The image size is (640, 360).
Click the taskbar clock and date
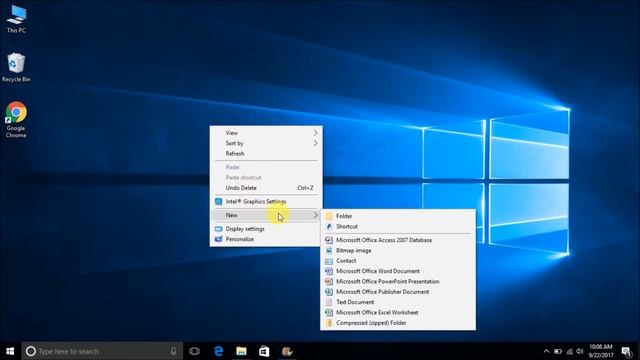tap(601, 351)
